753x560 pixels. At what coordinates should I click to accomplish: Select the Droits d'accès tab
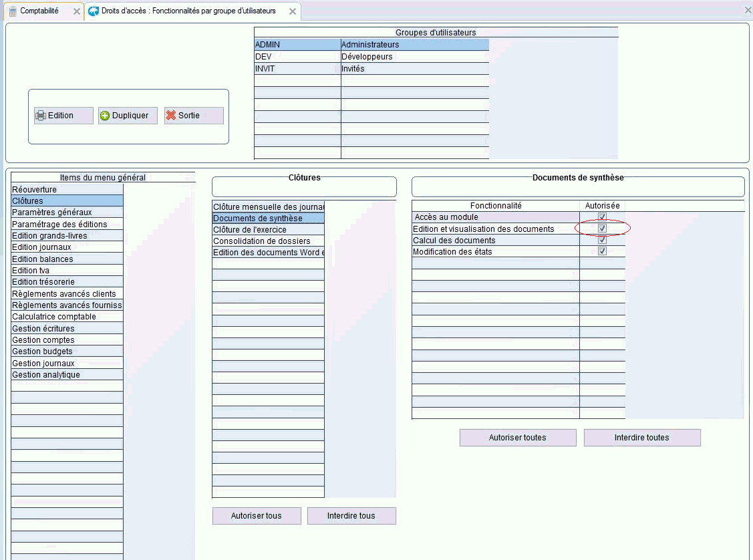(188, 11)
